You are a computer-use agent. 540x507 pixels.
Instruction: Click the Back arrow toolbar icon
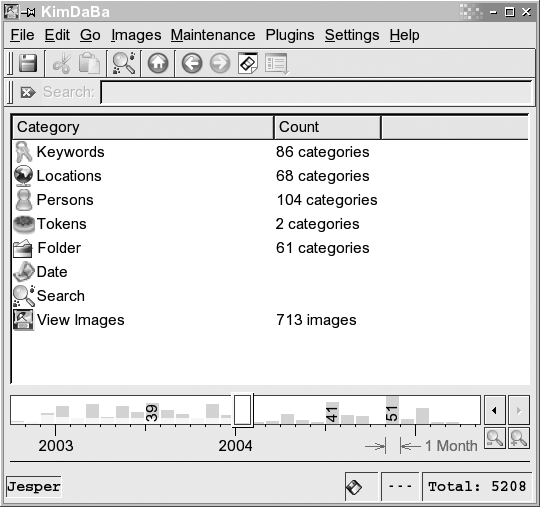coord(192,63)
